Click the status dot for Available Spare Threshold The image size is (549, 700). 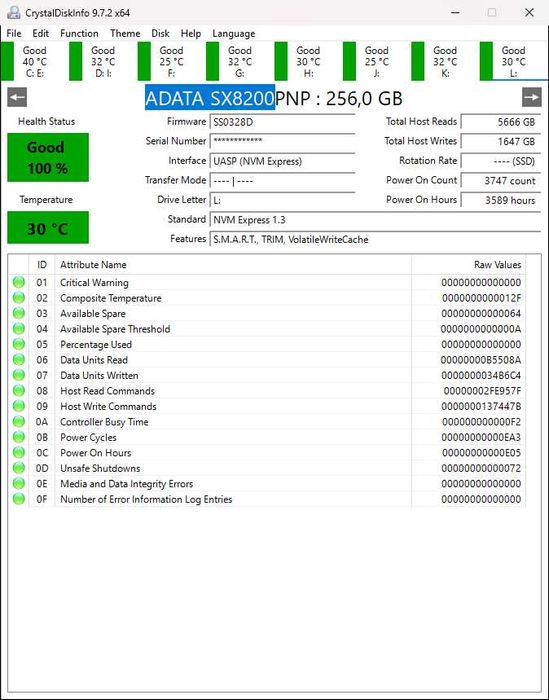coord(19,329)
